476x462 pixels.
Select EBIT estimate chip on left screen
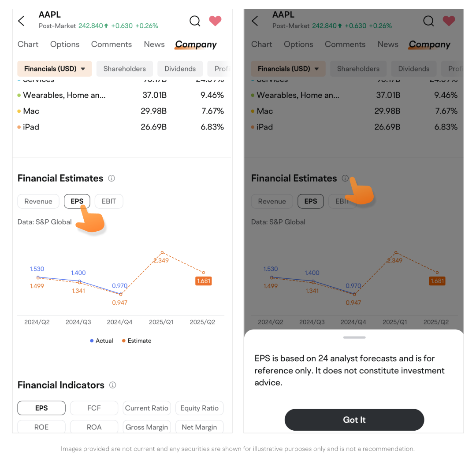[109, 201]
